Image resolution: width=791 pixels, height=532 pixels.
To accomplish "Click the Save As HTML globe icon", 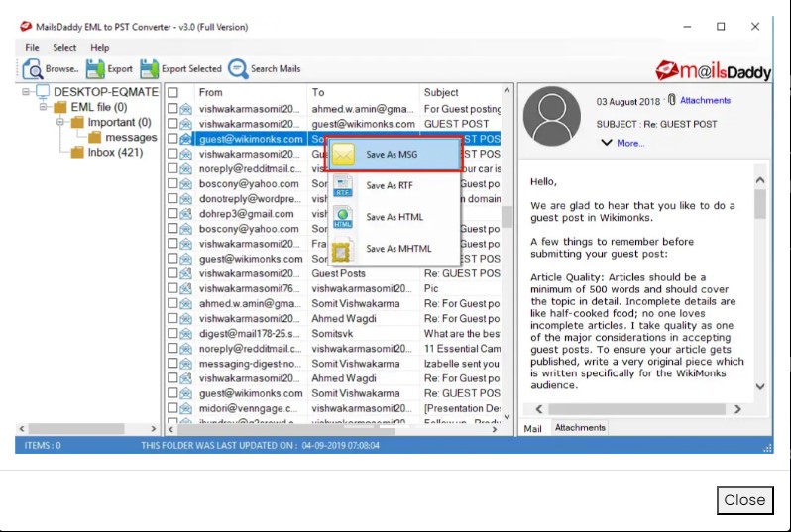I will pyautogui.click(x=343, y=217).
